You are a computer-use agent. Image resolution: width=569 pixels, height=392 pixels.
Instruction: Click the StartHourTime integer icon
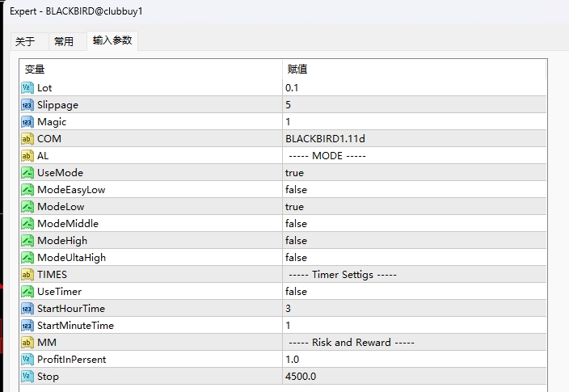click(x=27, y=309)
